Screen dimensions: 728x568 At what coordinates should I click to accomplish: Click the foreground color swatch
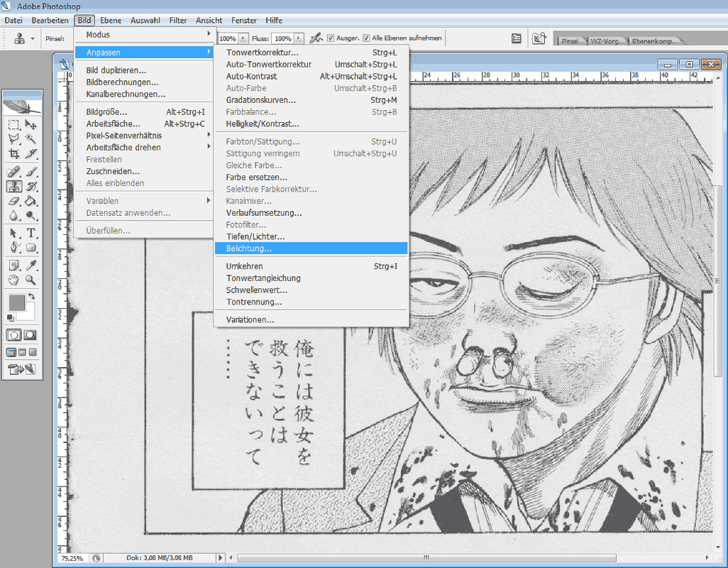tap(17, 302)
